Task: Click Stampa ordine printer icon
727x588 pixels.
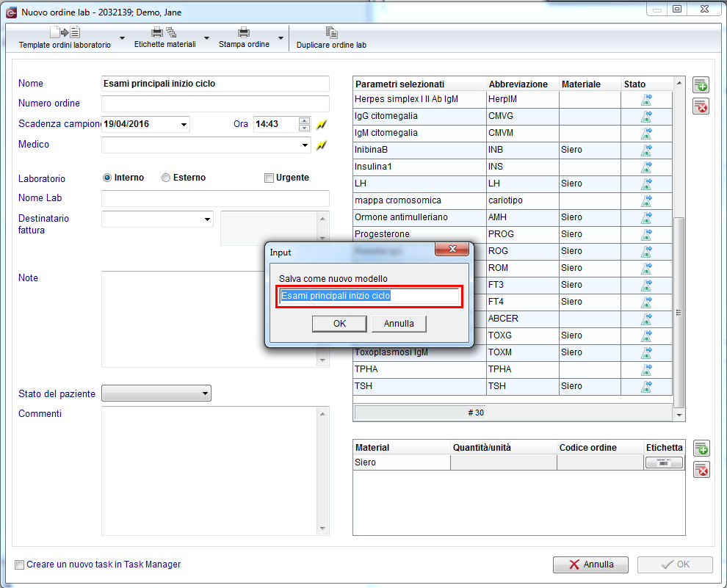Action: 244,32
